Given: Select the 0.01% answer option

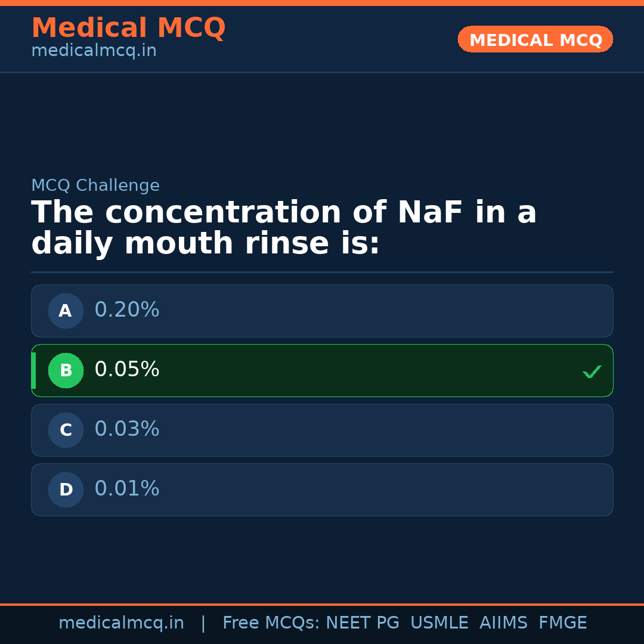Looking at the screenshot, I should click(322, 490).
